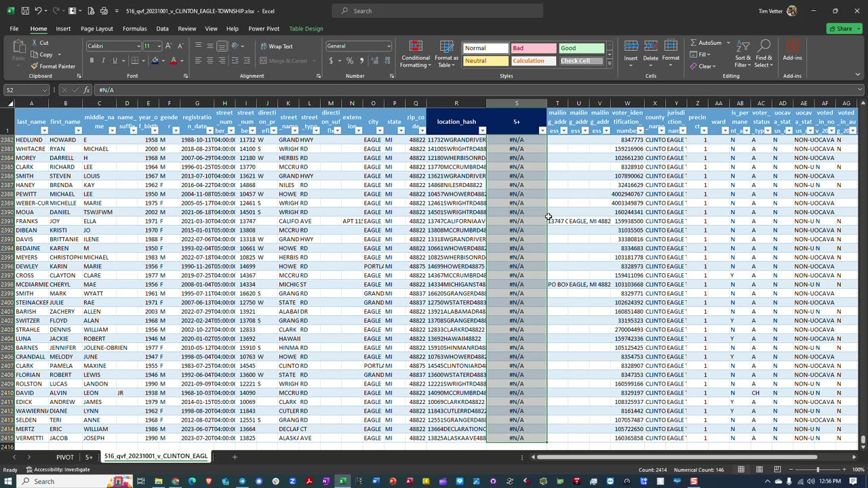This screenshot has width=868, height=488.
Task: Click the Search box in title bar
Action: [x=437, y=11]
